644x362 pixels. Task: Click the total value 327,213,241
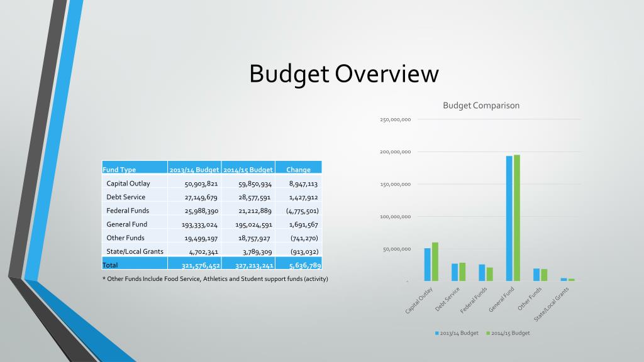click(x=254, y=266)
